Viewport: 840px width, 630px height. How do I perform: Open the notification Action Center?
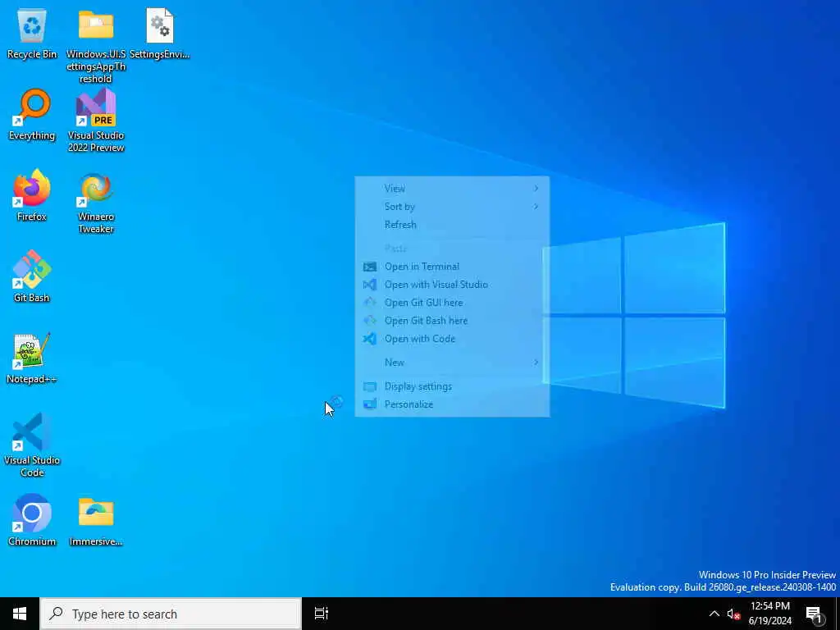point(814,614)
